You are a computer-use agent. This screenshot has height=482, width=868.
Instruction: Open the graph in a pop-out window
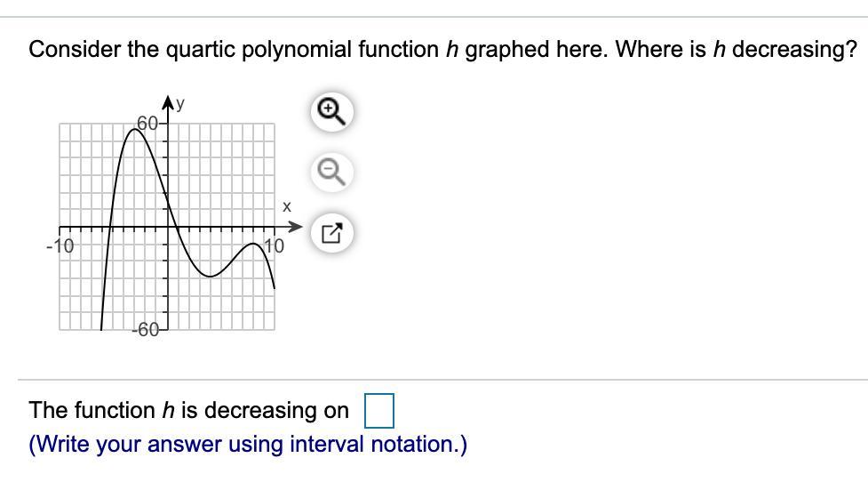329,236
